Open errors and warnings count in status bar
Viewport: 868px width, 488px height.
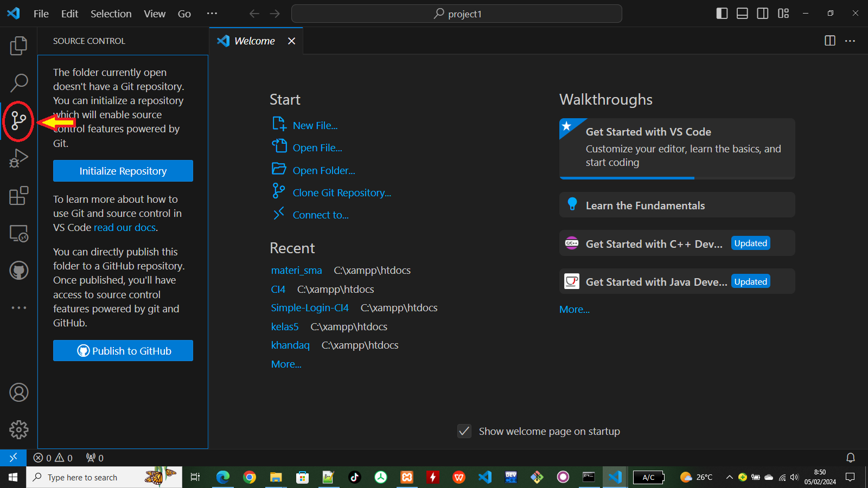pos(53,458)
